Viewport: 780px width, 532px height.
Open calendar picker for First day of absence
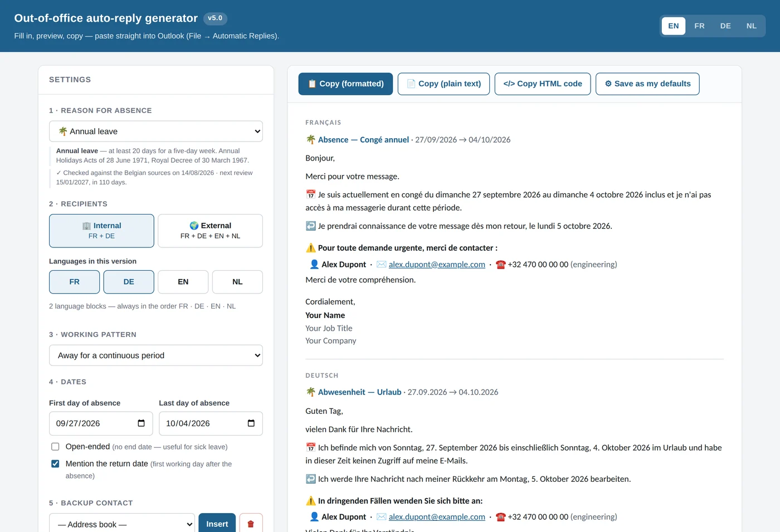tap(142, 423)
